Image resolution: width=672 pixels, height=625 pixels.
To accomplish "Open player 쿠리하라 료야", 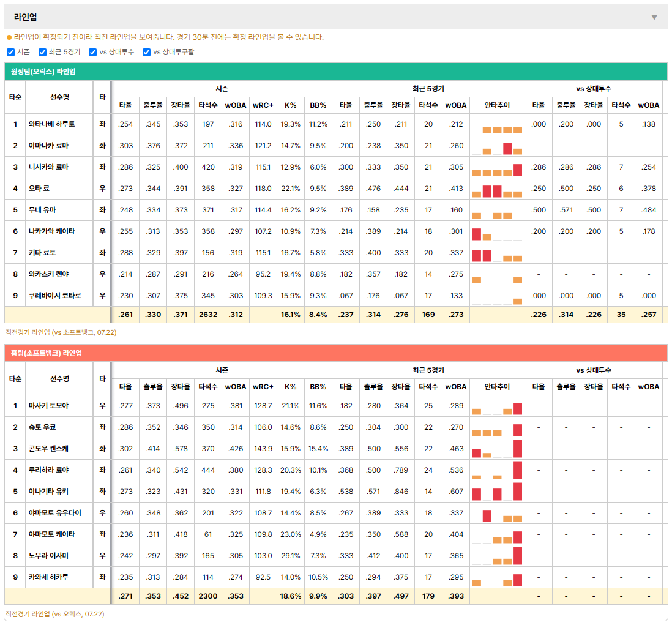I will (x=48, y=470).
